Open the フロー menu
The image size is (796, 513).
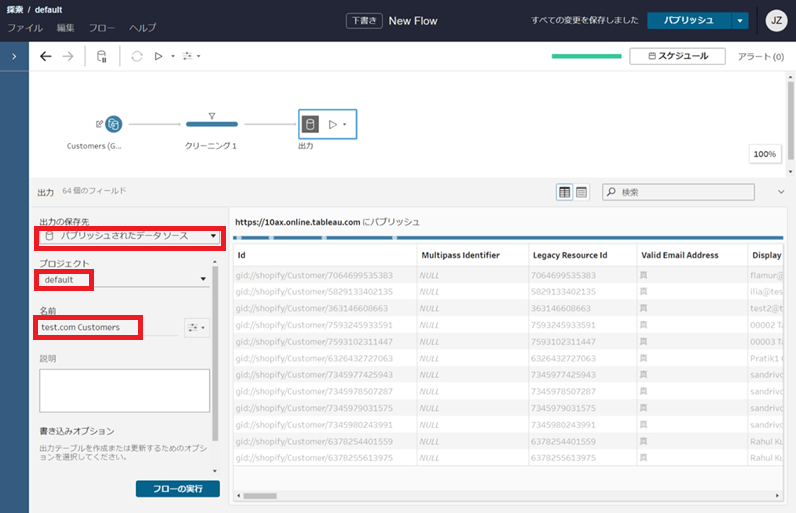(102, 28)
